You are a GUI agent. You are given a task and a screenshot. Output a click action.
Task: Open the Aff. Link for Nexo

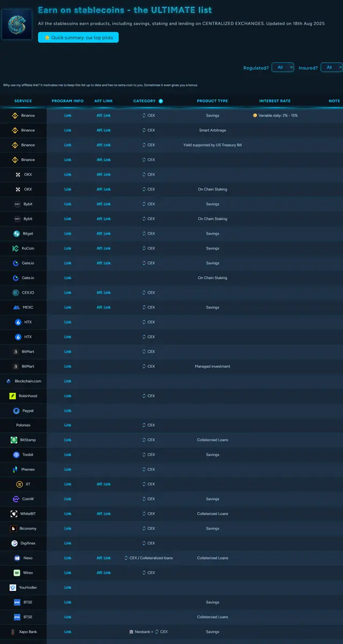(103, 558)
